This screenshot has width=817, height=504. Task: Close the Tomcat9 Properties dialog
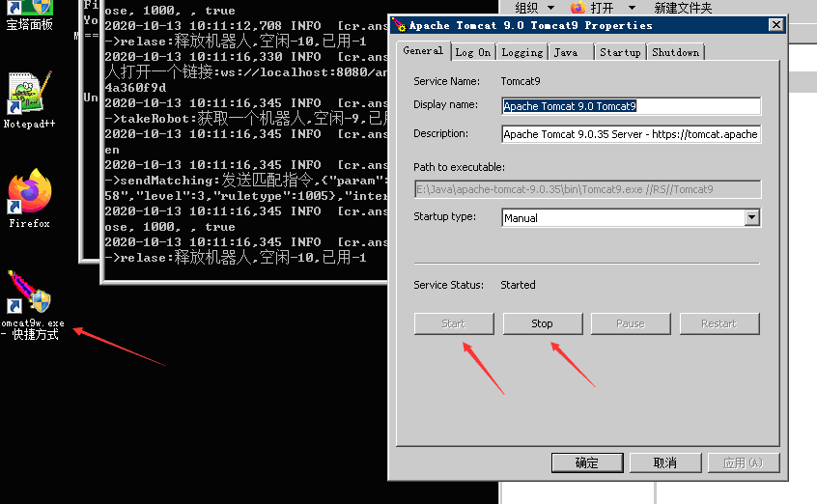click(775, 24)
